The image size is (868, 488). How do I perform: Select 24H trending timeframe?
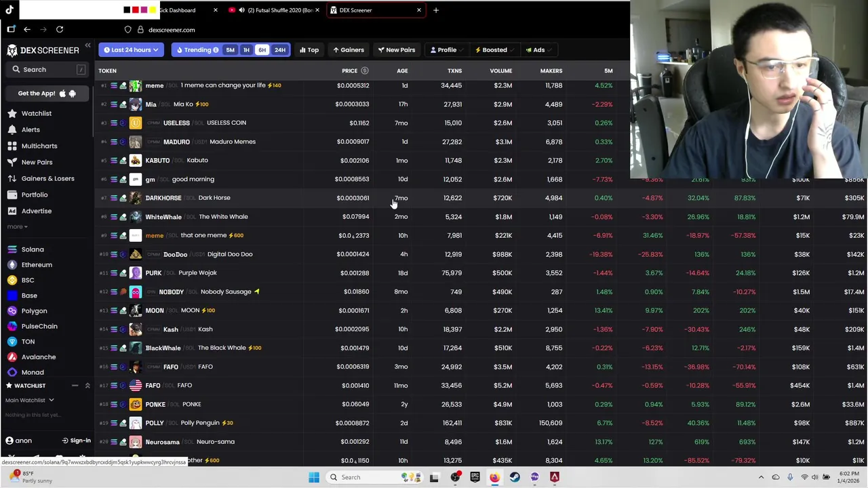[x=279, y=50]
